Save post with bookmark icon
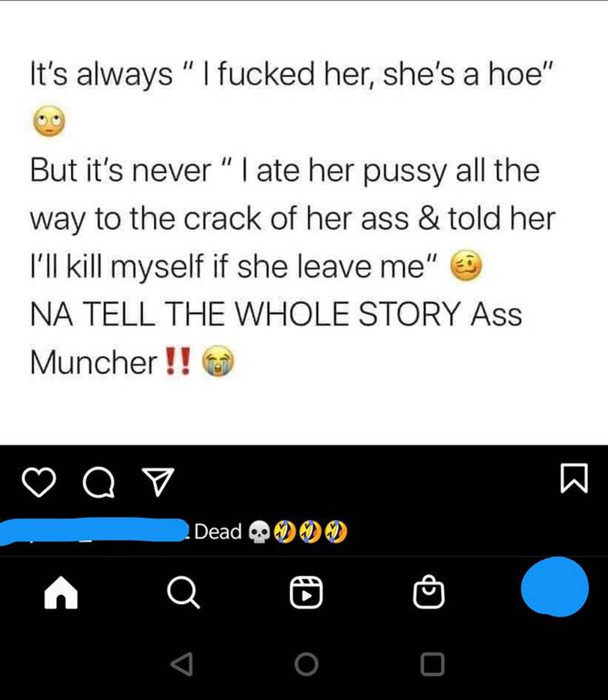608x700 pixels. pos(574,478)
